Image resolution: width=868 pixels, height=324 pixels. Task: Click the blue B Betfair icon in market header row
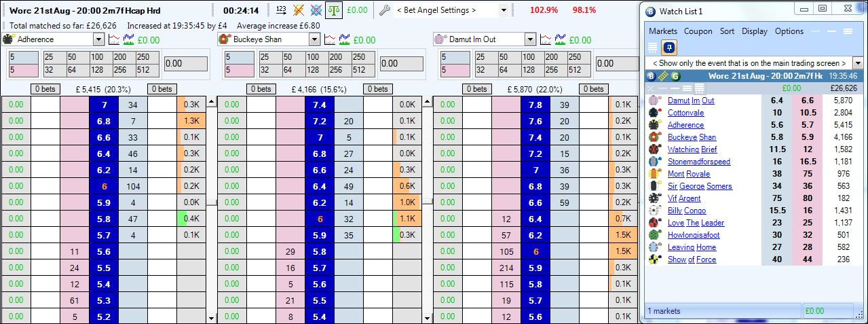[650, 77]
